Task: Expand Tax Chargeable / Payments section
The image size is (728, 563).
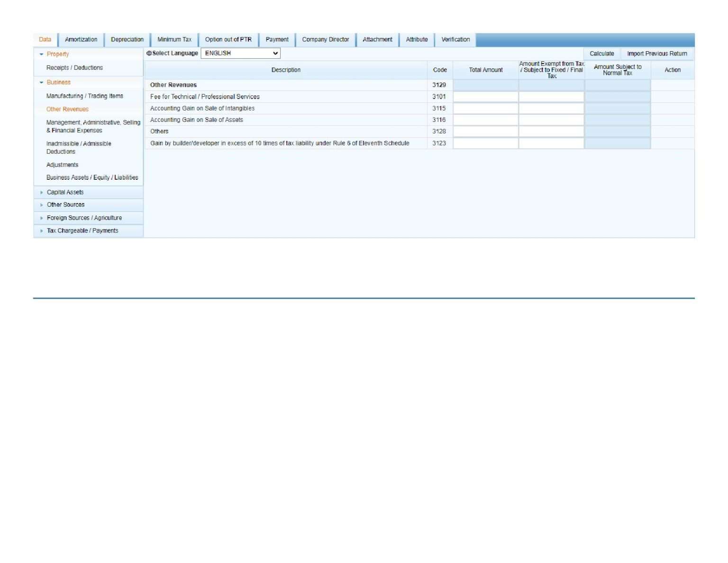Action: pyautogui.click(x=42, y=231)
